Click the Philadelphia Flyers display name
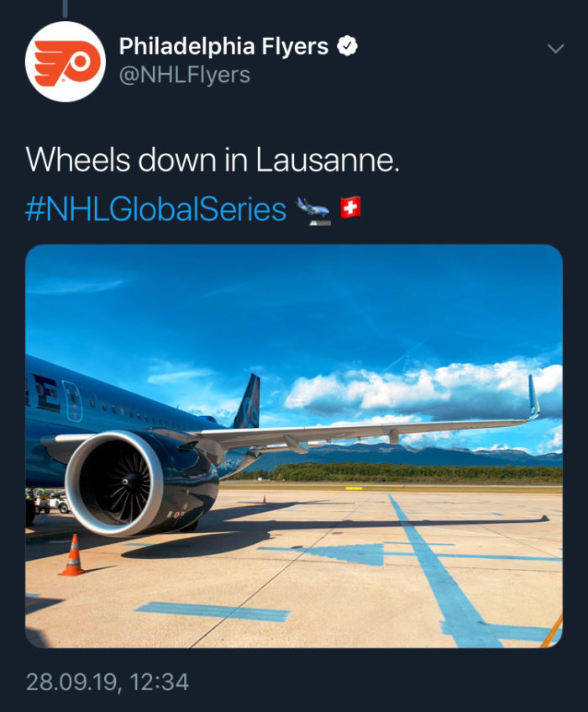Screen dimensions: 588x712 point(223,46)
